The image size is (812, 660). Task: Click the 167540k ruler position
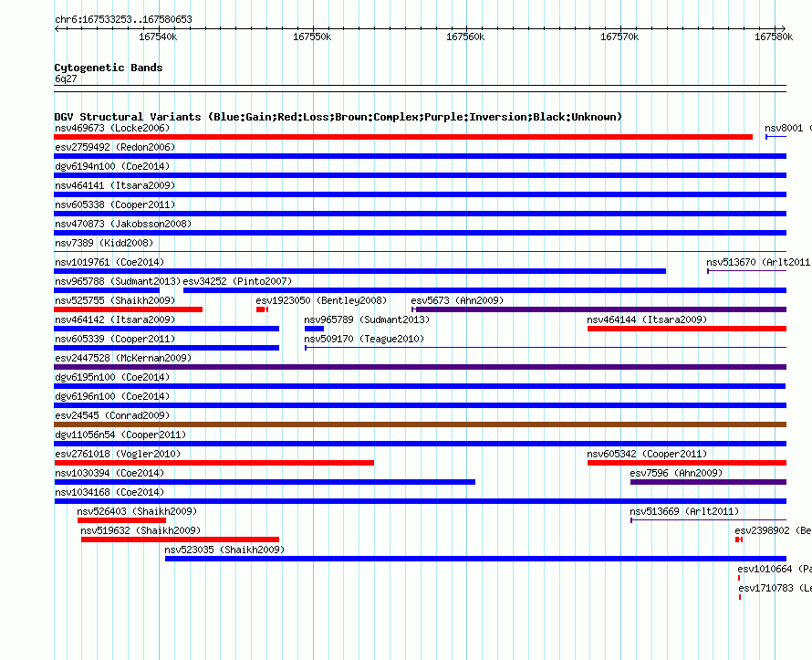coord(158,37)
